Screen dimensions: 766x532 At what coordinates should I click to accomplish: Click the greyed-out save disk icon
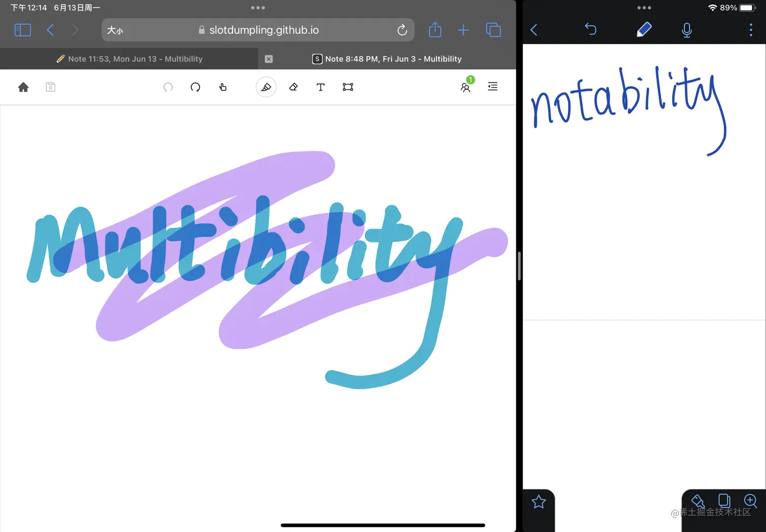click(x=51, y=87)
